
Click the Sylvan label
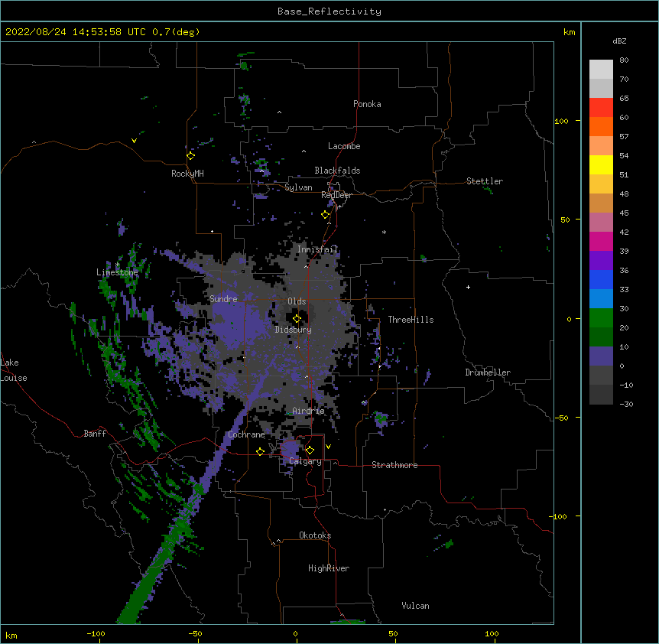(298, 187)
